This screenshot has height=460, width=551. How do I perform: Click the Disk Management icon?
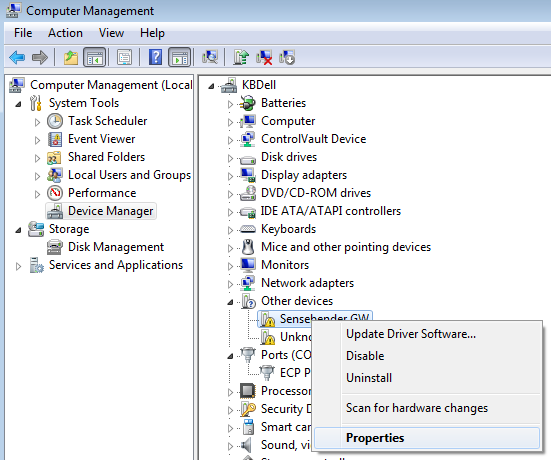55,247
